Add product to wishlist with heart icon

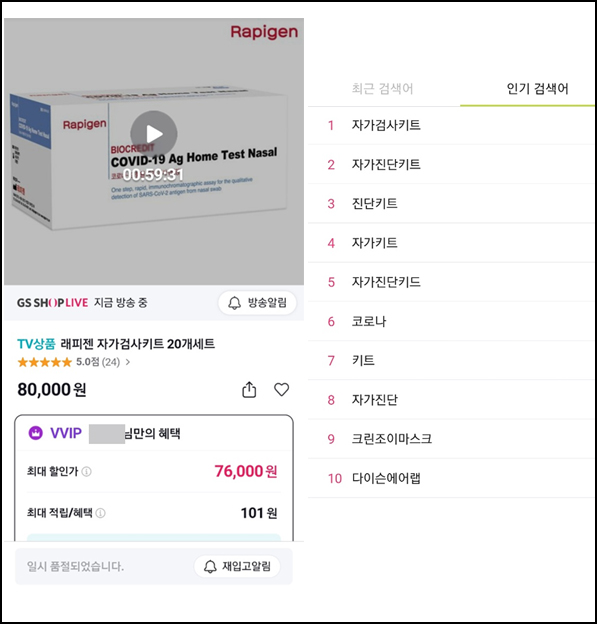(x=281, y=389)
